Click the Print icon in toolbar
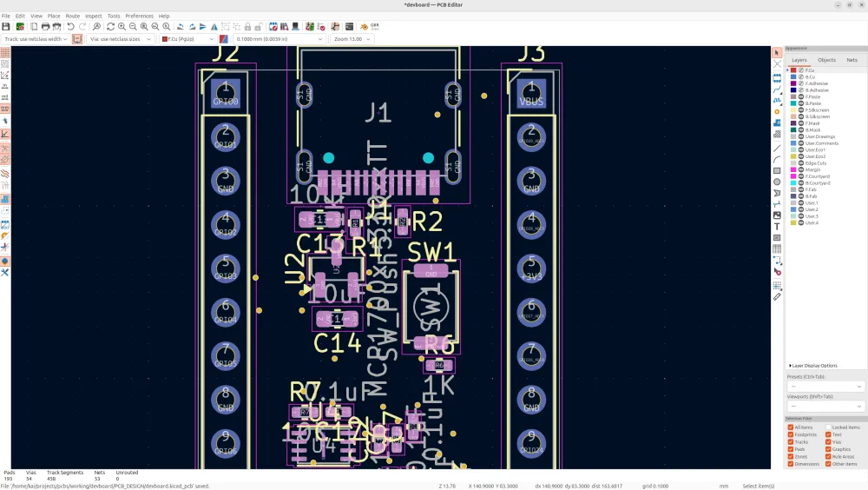The width and height of the screenshot is (868, 490). pyautogui.click(x=46, y=27)
